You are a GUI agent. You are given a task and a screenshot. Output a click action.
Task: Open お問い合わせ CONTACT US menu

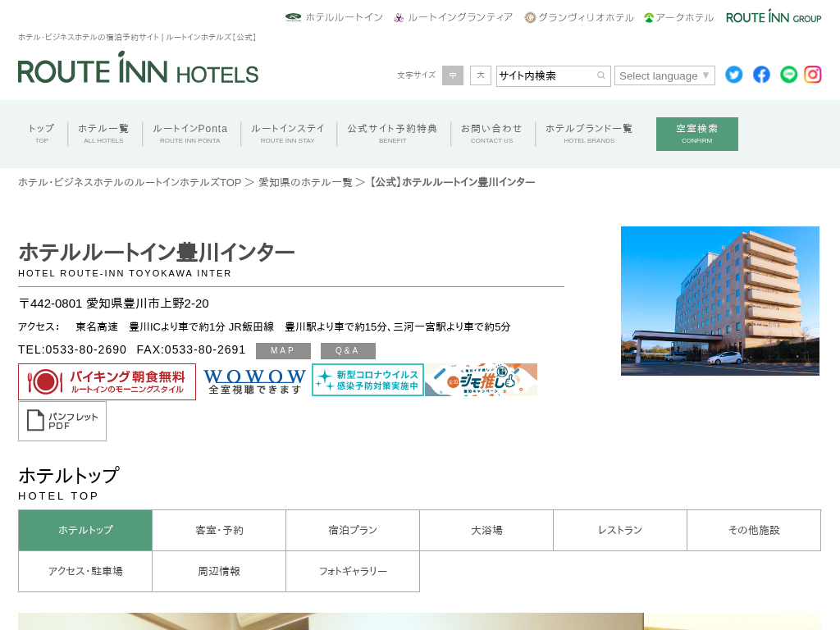pyautogui.click(x=492, y=134)
